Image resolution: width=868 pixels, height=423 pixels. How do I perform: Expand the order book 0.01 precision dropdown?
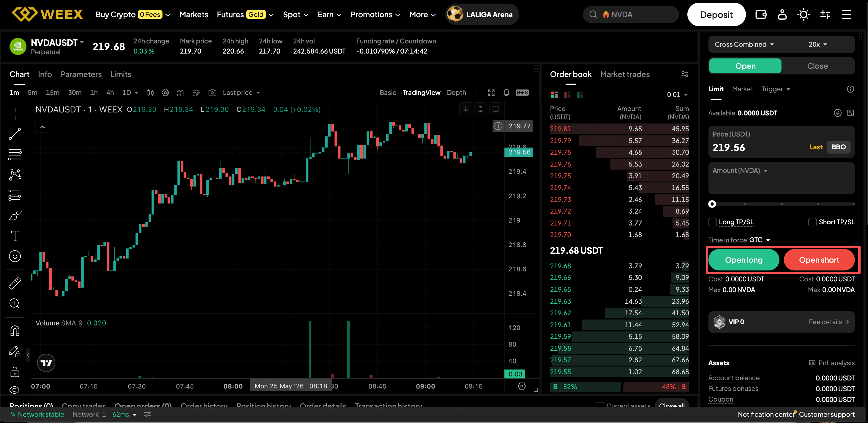coord(677,95)
